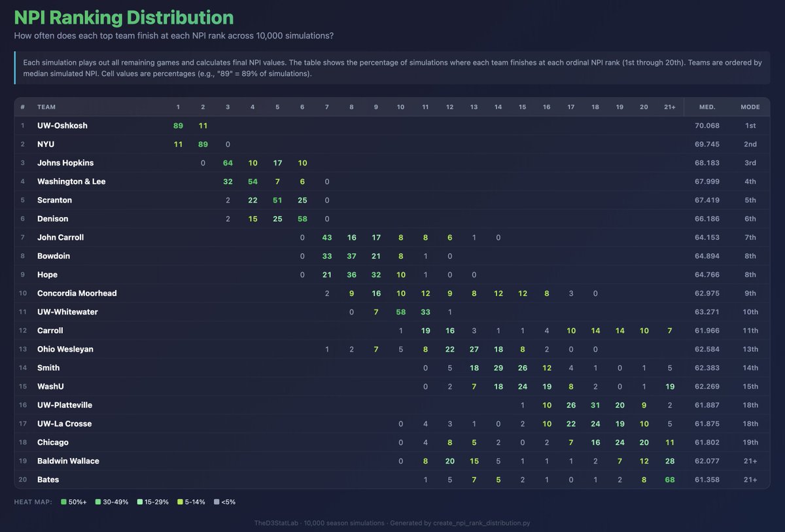Click Bowdoin's 37 cell
This screenshot has width=785, height=532.
click(351, 256)
